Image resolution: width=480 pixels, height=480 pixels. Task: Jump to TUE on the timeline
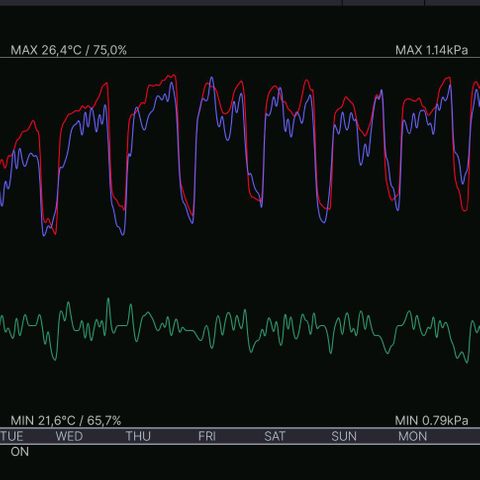(x=12, y=436)
